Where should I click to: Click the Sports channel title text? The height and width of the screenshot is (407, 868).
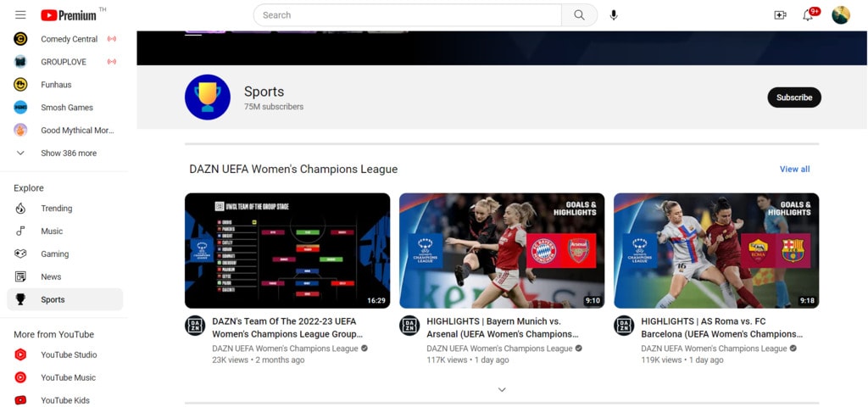pyautogui.click(x=264, y=92)
